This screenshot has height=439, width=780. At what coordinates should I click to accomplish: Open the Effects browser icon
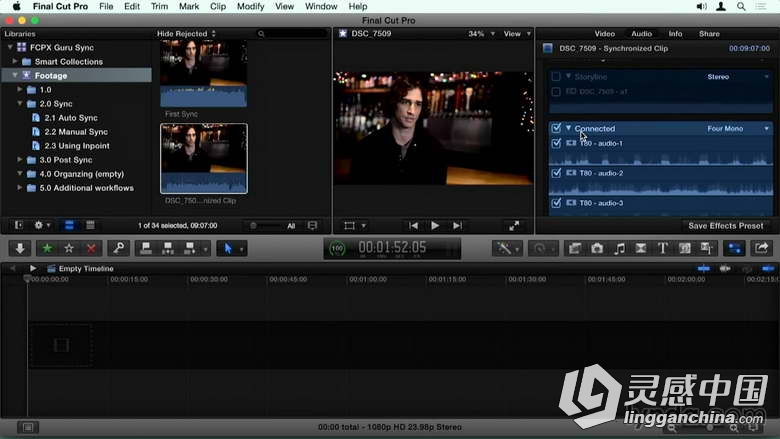[x=575, y=248]
